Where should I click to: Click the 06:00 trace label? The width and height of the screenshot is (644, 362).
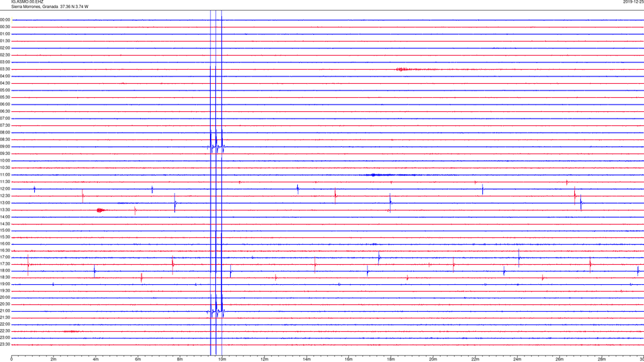click(5, 105)
